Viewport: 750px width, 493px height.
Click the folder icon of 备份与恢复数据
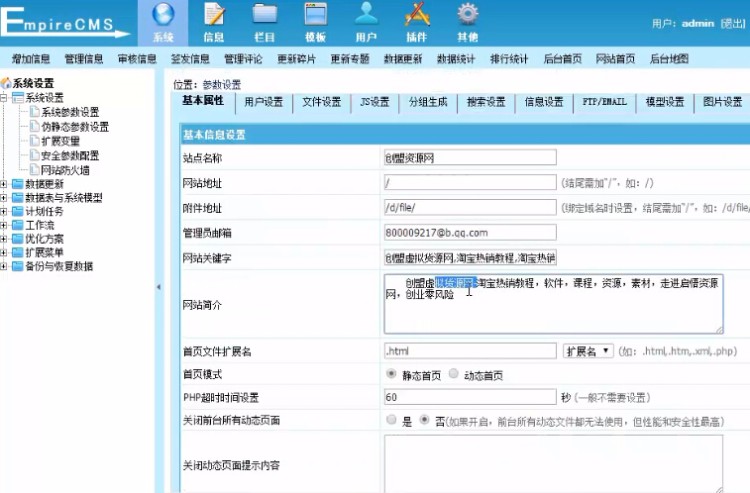[18, 266]
